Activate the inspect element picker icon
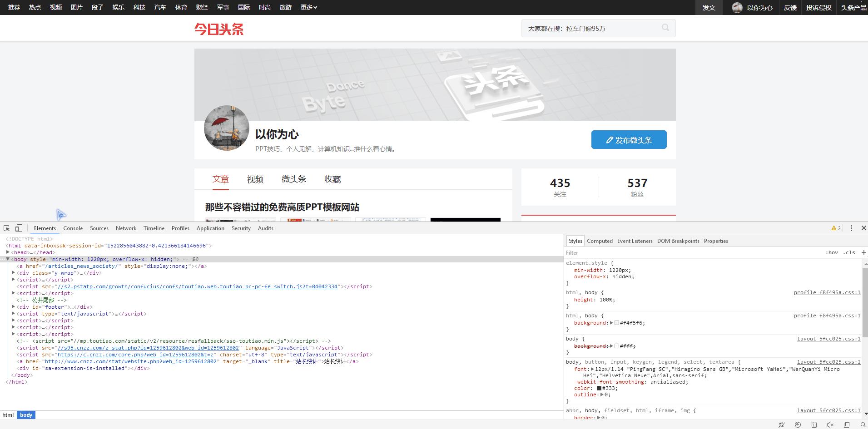Image resolution: width=868 pixels, height=429 pixels. [x=6, y=228]
